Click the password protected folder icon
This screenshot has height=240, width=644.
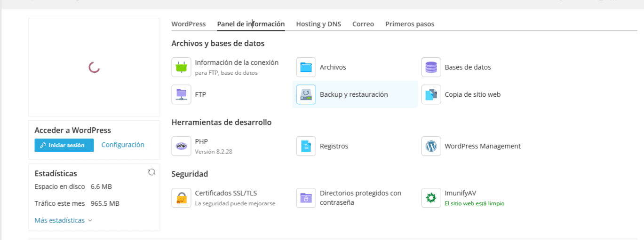306,198
